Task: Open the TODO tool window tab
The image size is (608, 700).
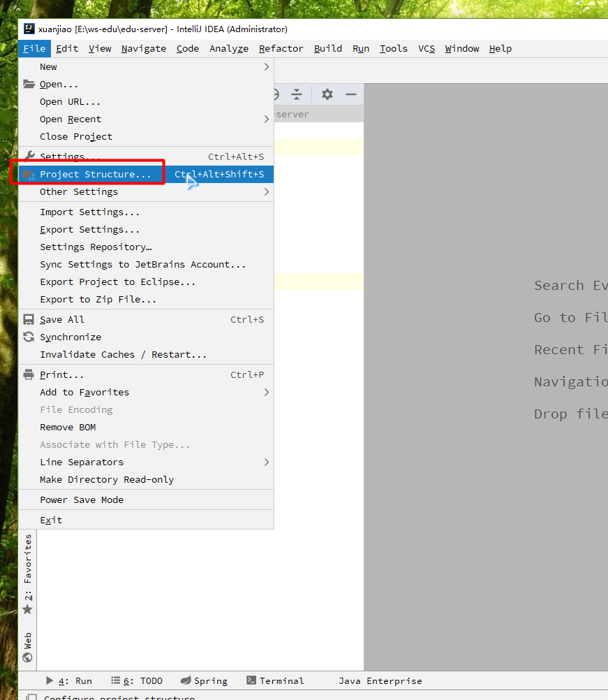Action: click(137, 681)
